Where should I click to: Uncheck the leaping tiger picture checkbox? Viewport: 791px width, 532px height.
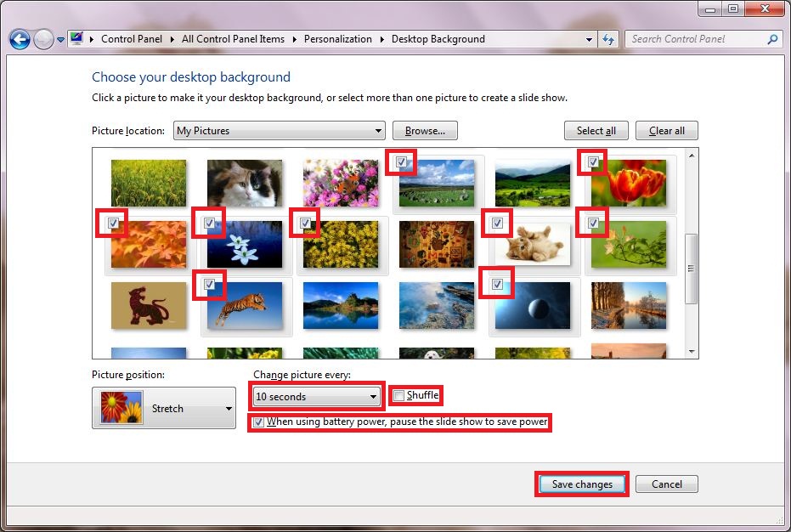pos(209,284)
